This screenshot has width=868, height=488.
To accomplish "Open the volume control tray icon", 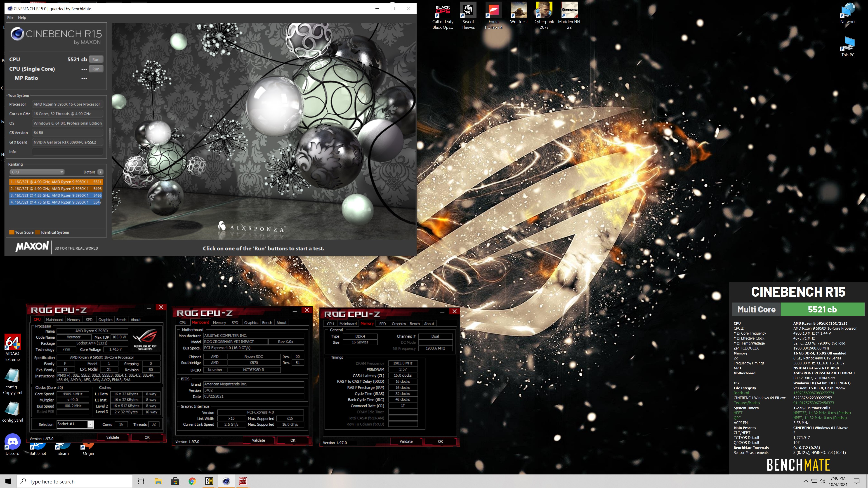I will click(822, 481).
